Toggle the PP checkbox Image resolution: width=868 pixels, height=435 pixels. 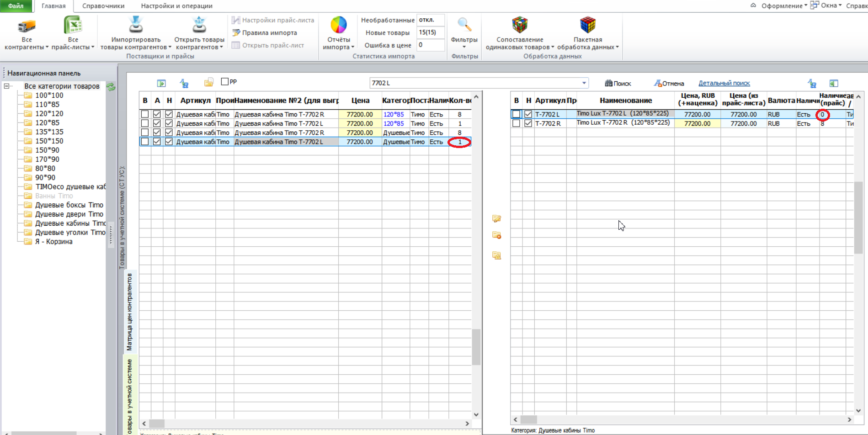(x=225, y=82)
